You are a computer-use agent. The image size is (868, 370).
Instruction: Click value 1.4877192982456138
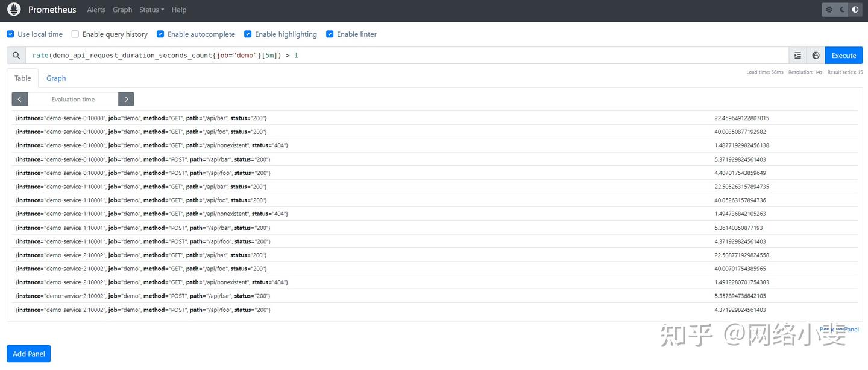pyautogui.click(x=741, y=145)
